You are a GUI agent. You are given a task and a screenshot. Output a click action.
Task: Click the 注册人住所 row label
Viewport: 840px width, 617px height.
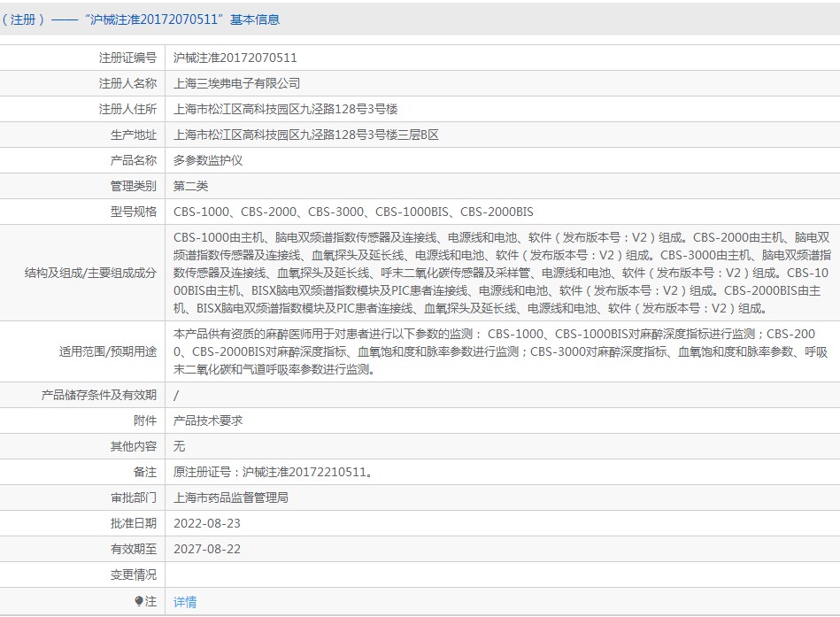(127, 109)
